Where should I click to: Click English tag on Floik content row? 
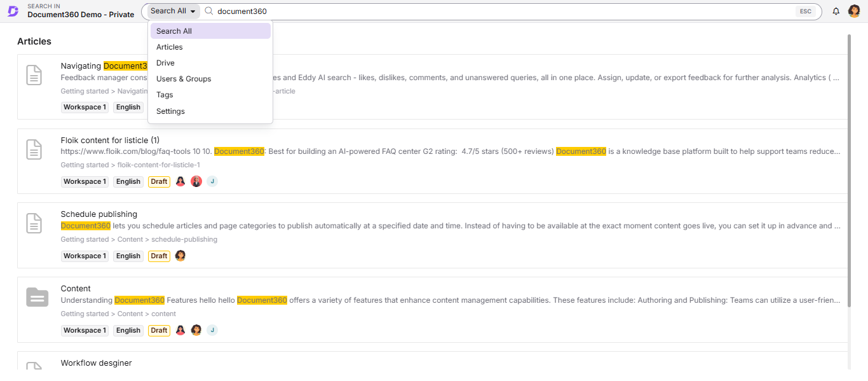(x=128, y=181)
